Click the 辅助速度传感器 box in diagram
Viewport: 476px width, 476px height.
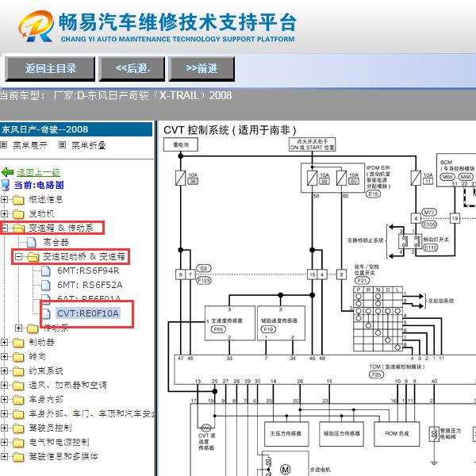(x=281, y=324)
